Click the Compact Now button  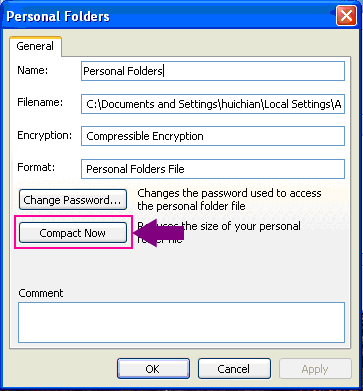[73, 232]
